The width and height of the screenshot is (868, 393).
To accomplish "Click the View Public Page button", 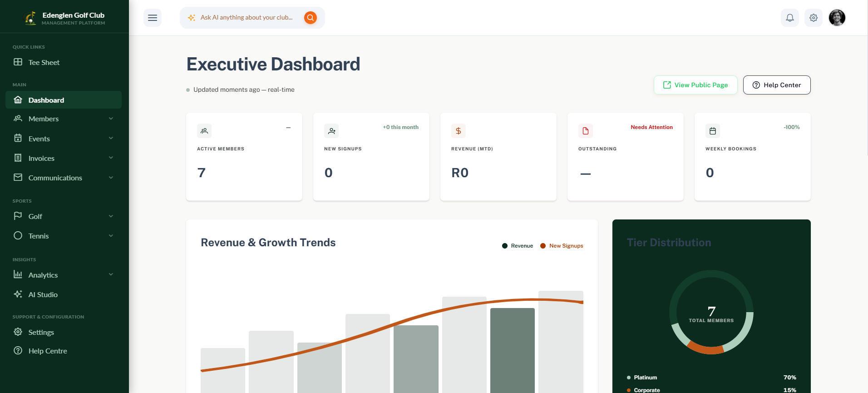I will [695, 85].
